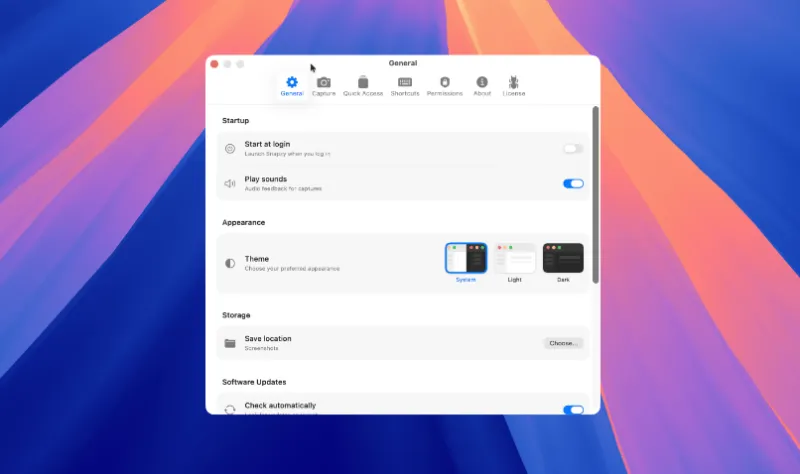The image size is (800, 474).
Task: Choose the Dark theme thumbnail
Action: click(x=563, y=258)
